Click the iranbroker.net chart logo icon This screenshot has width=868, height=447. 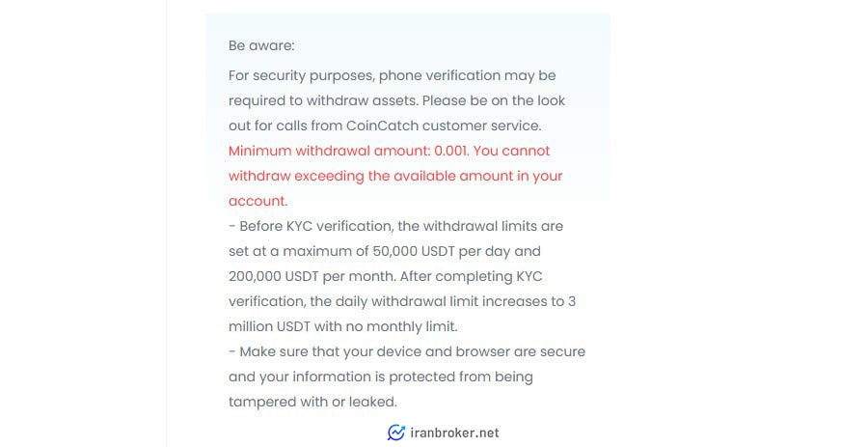(x=396, y=433)
